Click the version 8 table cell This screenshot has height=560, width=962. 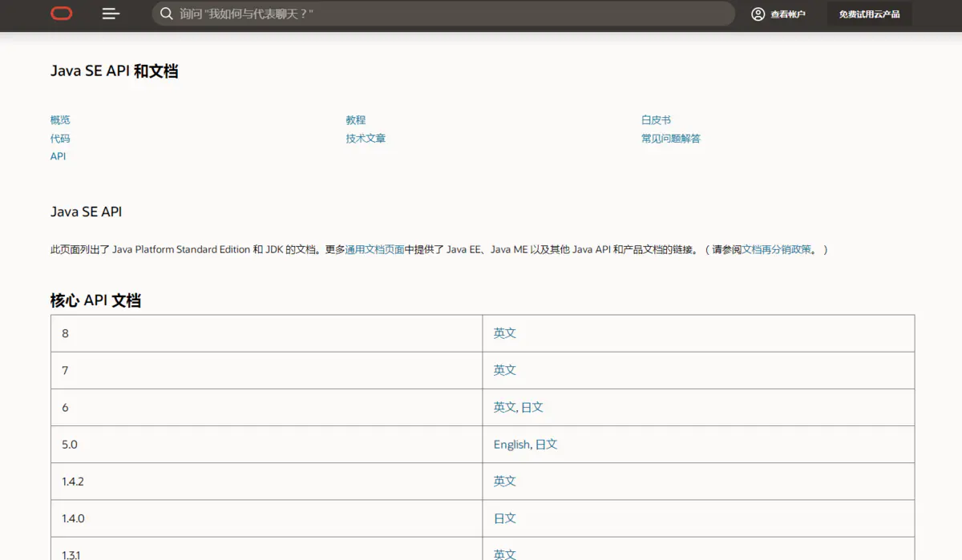267,333
